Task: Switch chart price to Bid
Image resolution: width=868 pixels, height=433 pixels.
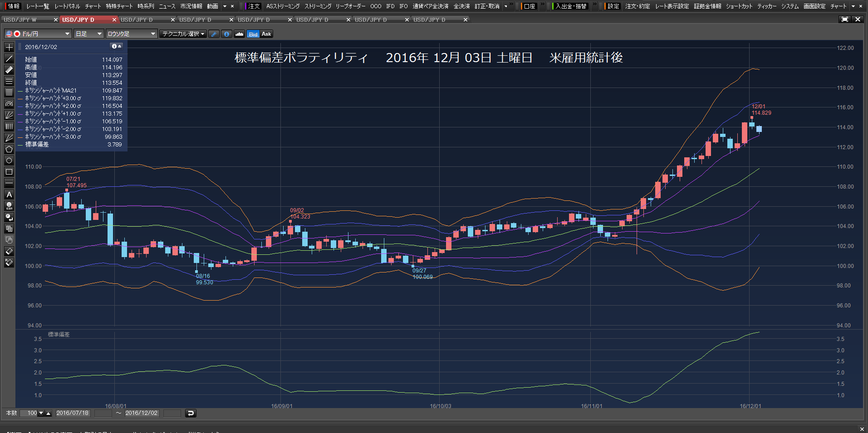Action: (x=253, y=34)
